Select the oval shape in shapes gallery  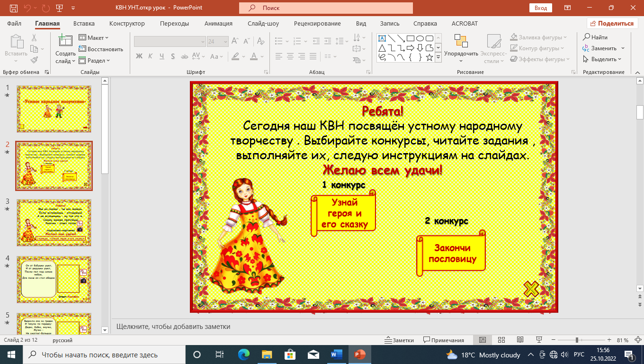click(x=420, y=38)
